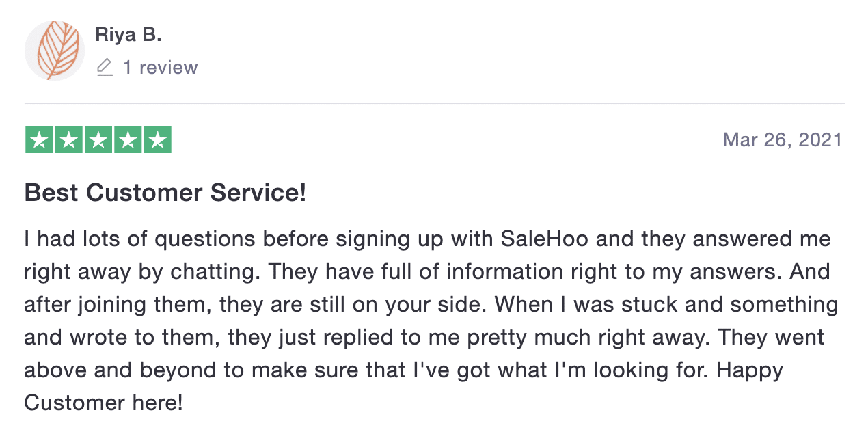Open the '1 review' count link
This screenshot has width=868, height=432.
click(160, 67)
